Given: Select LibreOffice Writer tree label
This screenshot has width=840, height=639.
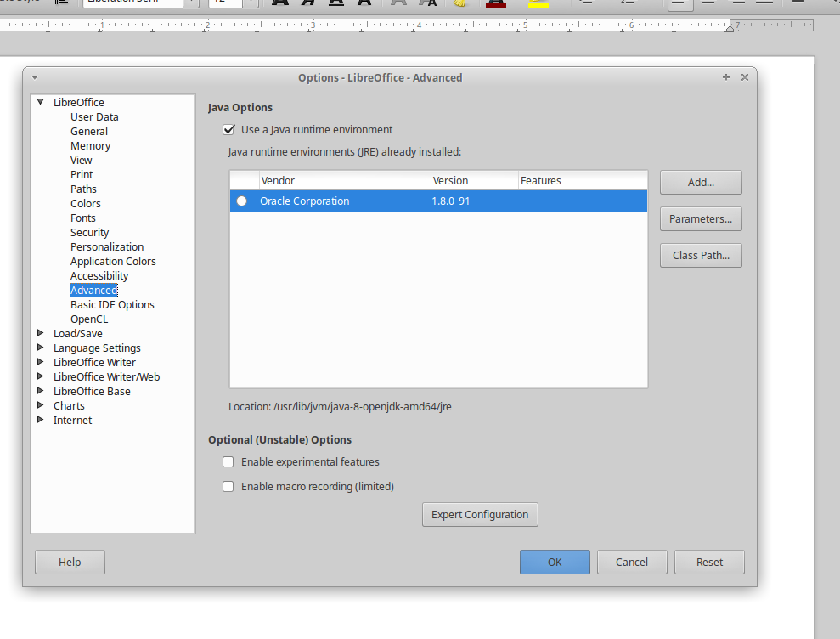Looking at the screenshot, I should (x=94, y=362).
